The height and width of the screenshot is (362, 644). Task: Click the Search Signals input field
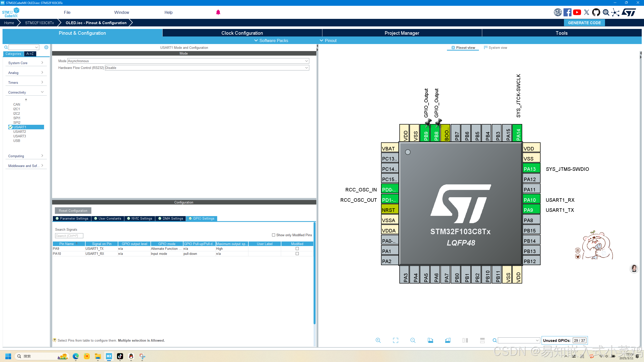(69, 236)
